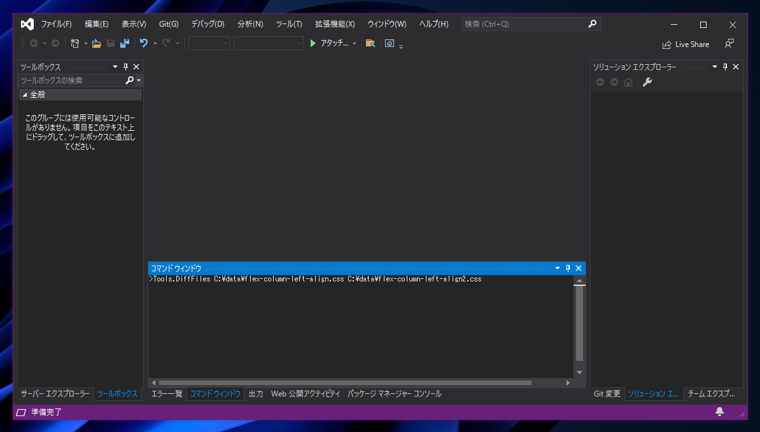Open the solution configurations combo box
Screen dimensions: 760x432
208,43
